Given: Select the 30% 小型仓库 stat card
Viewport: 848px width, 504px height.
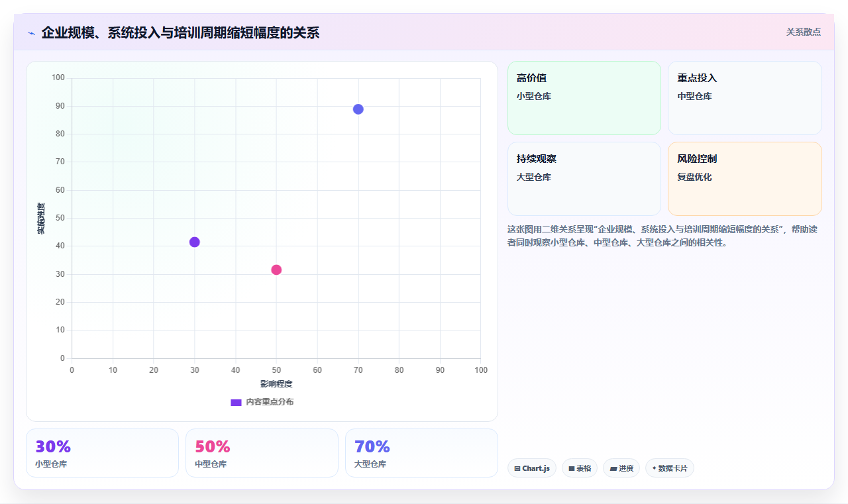Looking at the screenshot, I should tap(102, 453).
